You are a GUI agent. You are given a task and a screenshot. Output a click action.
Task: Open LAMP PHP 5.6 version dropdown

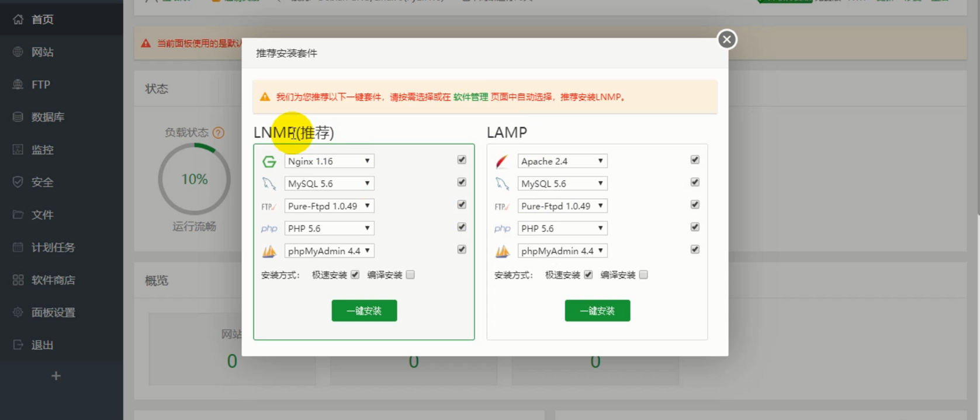coord(562,228)
